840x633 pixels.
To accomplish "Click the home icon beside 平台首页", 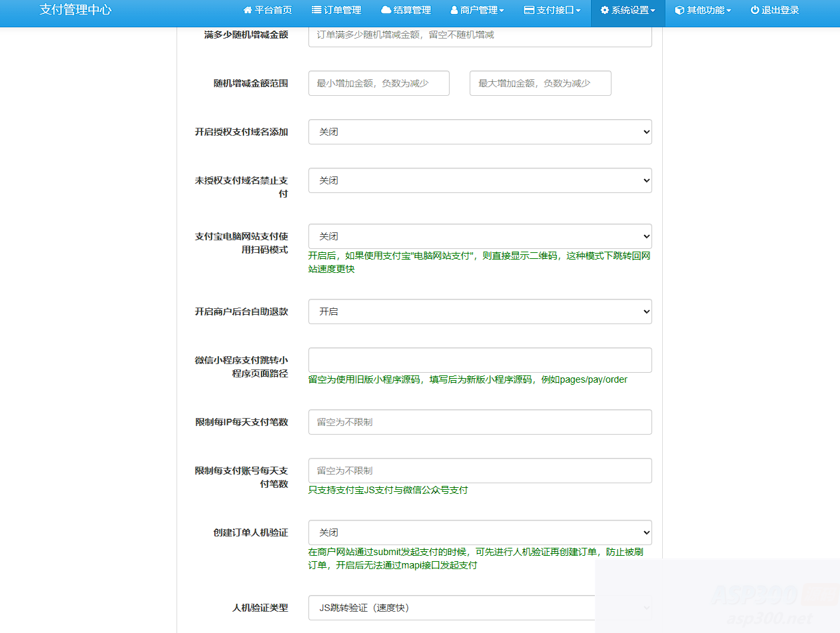I will point(247,9).
